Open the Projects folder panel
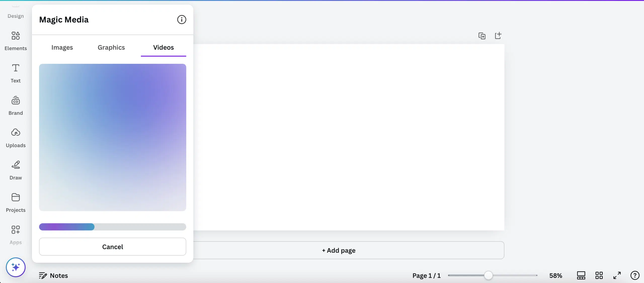Image resolution: width=644 pixels, height=283 pixels. (x=16, y=203)
